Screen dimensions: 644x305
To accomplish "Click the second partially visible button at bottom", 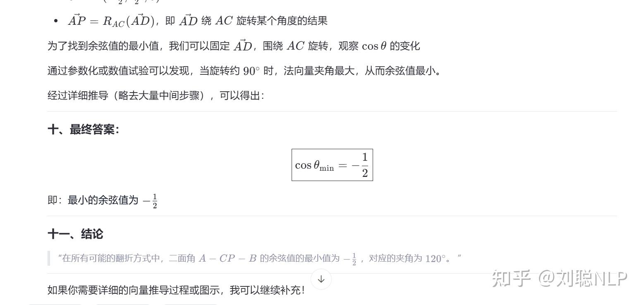I will 123,304.
